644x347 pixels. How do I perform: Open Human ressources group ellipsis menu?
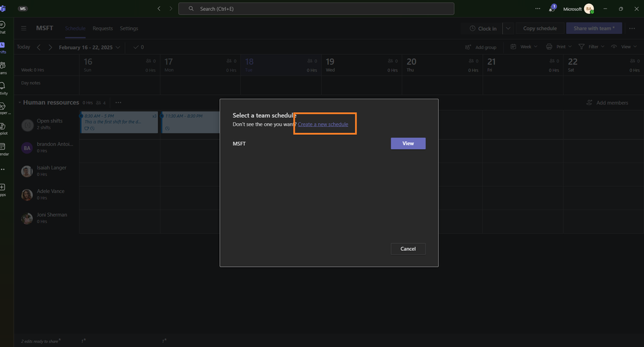118,103
